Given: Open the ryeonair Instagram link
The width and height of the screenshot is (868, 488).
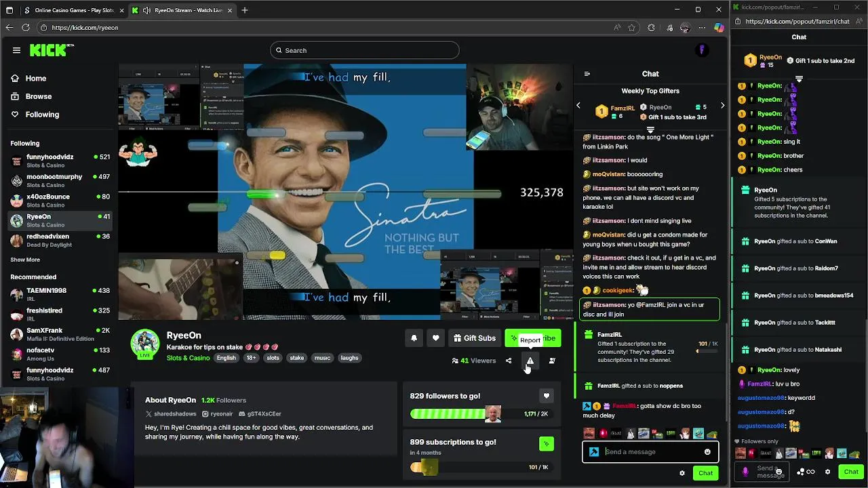Looking at the screenshot, I should (217, 413).
